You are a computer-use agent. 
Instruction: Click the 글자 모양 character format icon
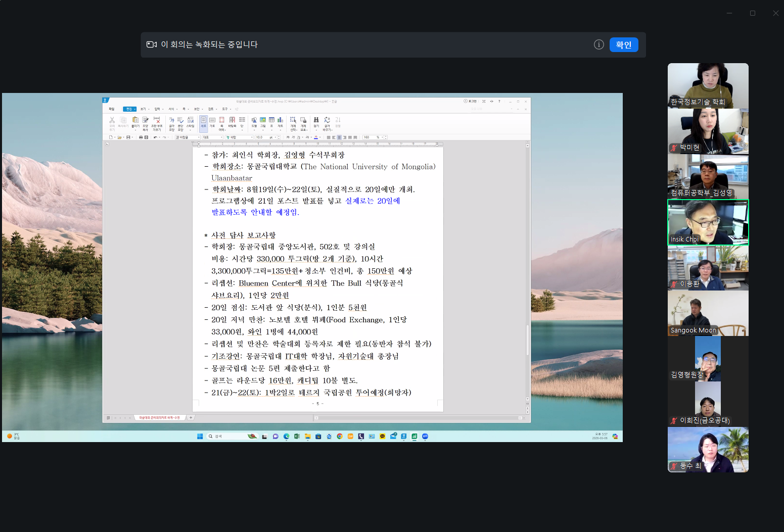point(172,120)
